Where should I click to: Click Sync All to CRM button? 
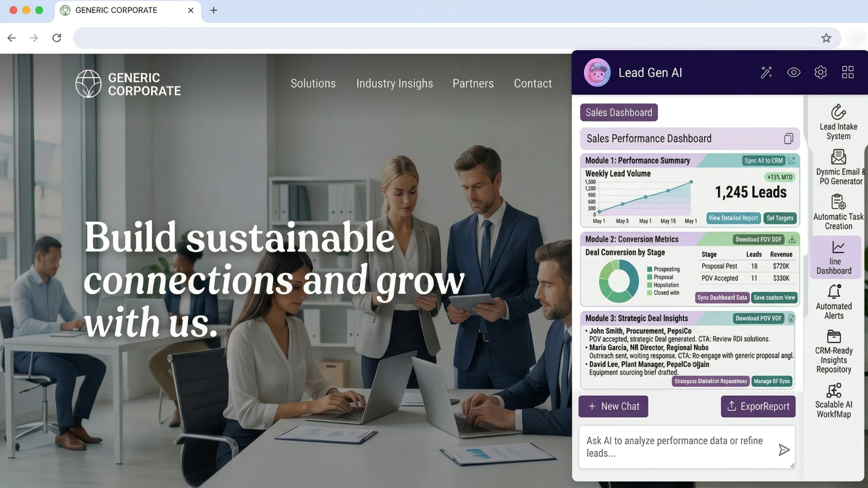click(x=763, y=161)
